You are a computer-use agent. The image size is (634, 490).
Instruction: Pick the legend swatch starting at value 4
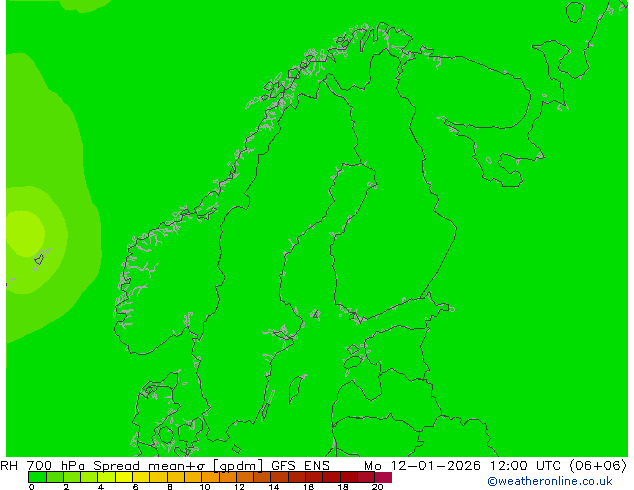point(106,477)
